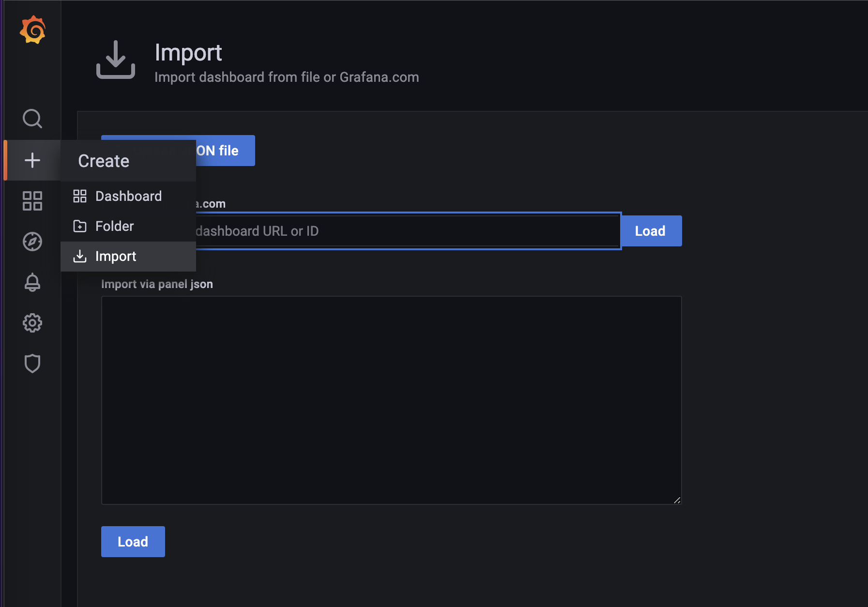Screen dimensions: 868x607
Task: Click the large Import download icon in header
Action: (x=116, y=60)
